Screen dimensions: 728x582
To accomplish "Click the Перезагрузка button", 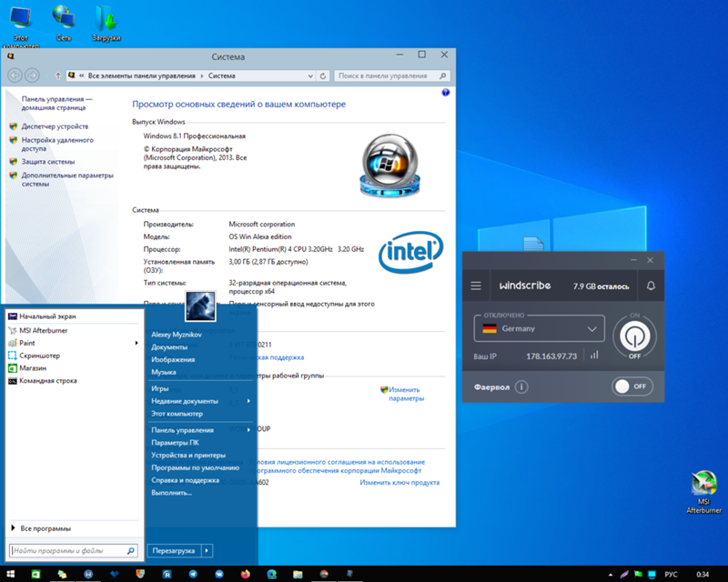I will (174, 550).
